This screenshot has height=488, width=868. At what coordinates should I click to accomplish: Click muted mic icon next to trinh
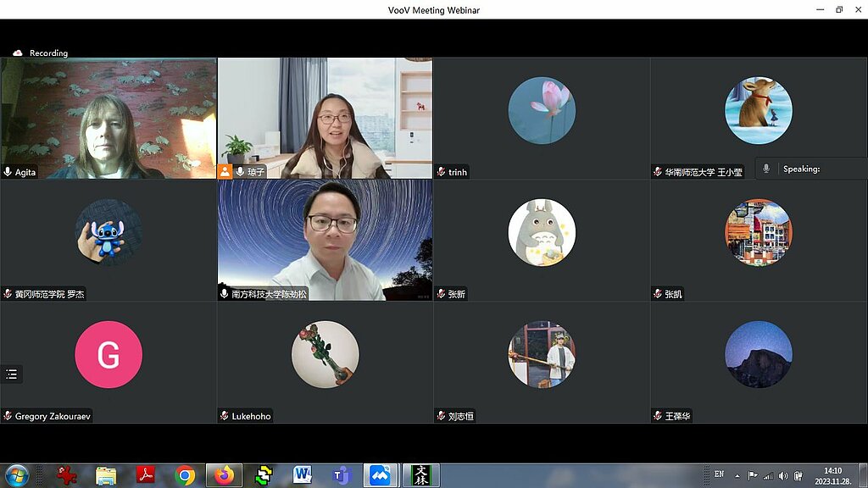coord(441,172)
